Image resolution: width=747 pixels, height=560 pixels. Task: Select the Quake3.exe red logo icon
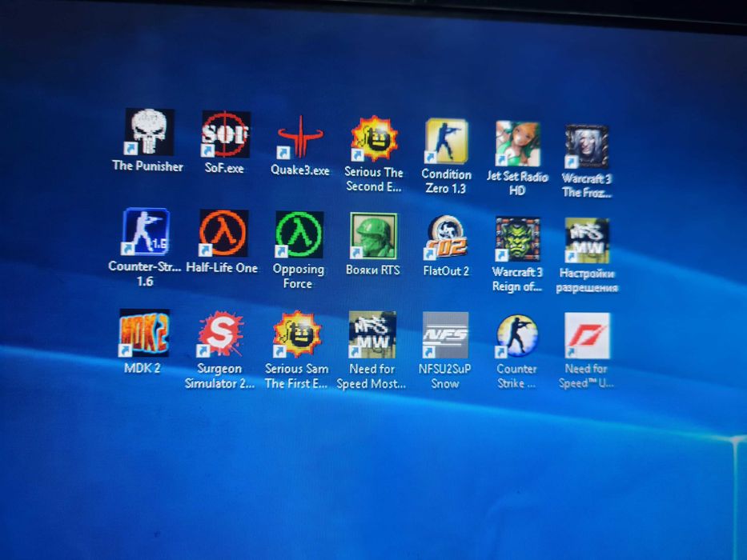pyautogui.click(x=300, y=137)
